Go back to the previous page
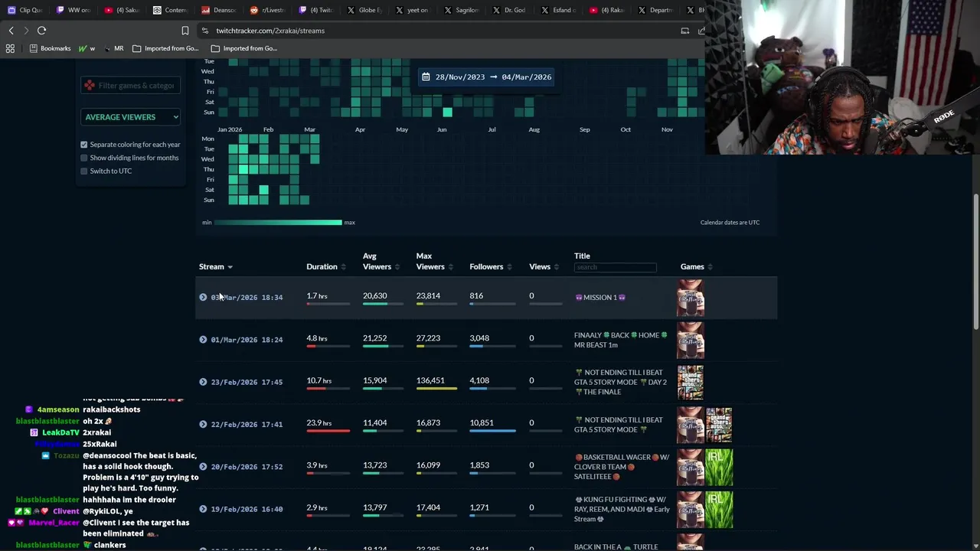Screen dimensions: 980x551 [11, 31]
